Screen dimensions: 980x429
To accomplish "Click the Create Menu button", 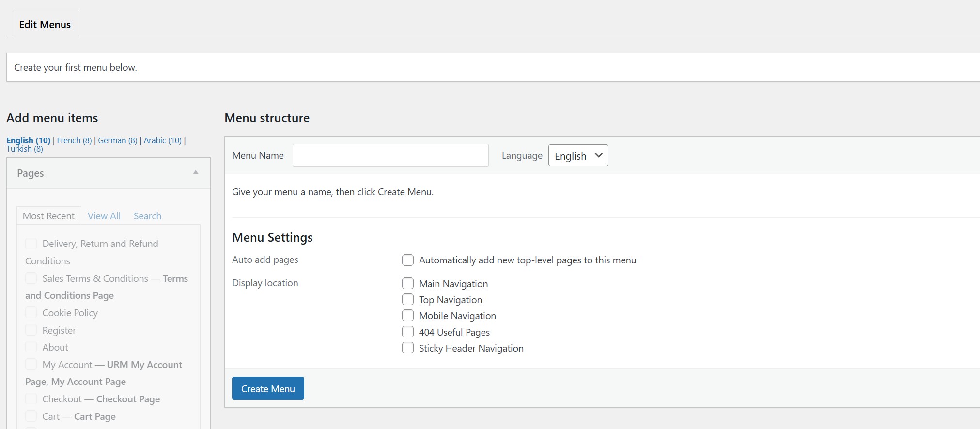I will point(268,389).
